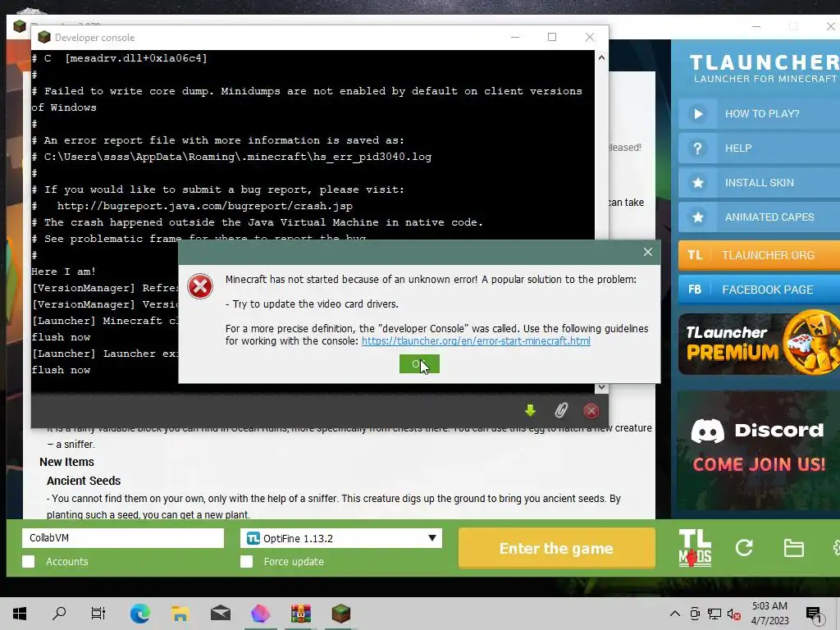
Task: Click the muted volume tray icon
Action: pyautogui.click(x=734, y=614)
